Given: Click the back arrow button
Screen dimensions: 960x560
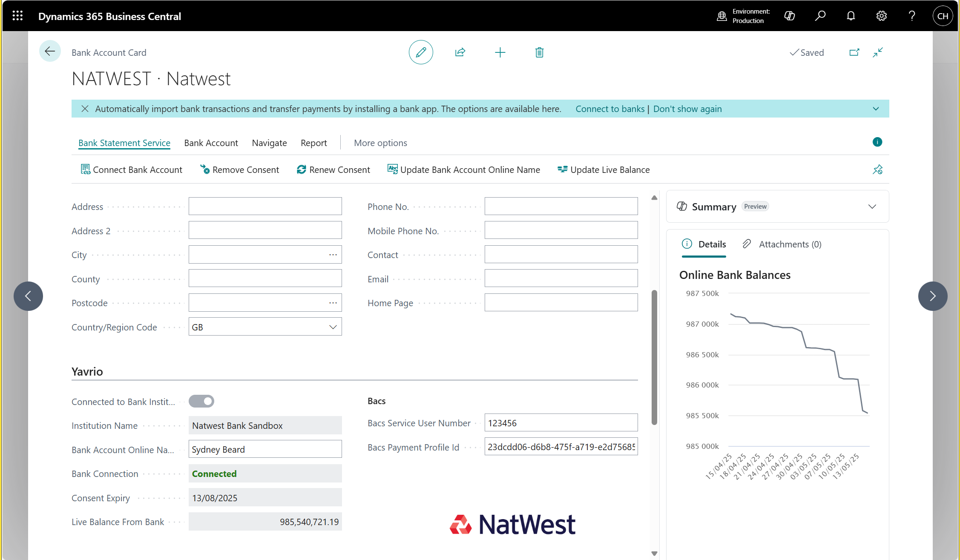Looking at the screenshot, I should tap(50, 52).
